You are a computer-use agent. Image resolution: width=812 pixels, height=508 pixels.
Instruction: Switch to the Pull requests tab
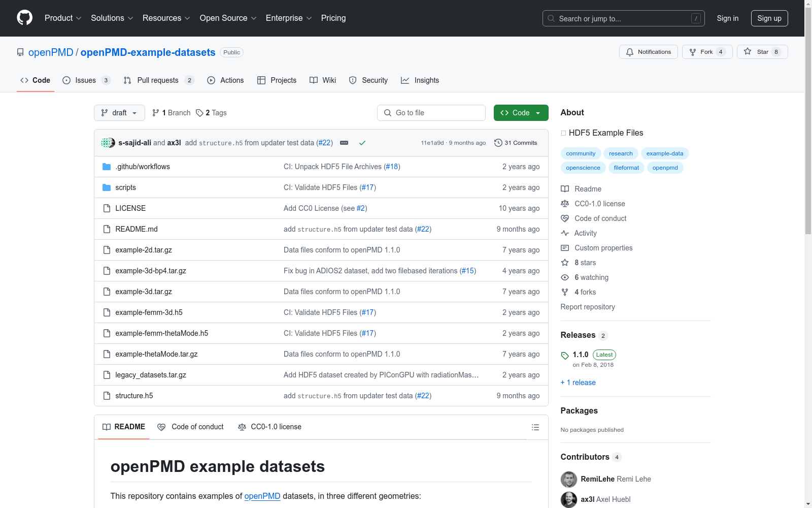pos(159,80)
